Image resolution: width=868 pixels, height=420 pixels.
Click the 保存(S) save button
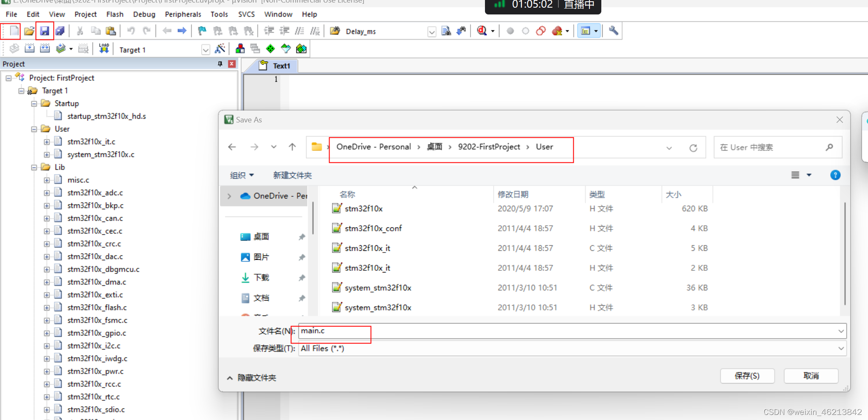pyautogui.click(x=747, y=376)
